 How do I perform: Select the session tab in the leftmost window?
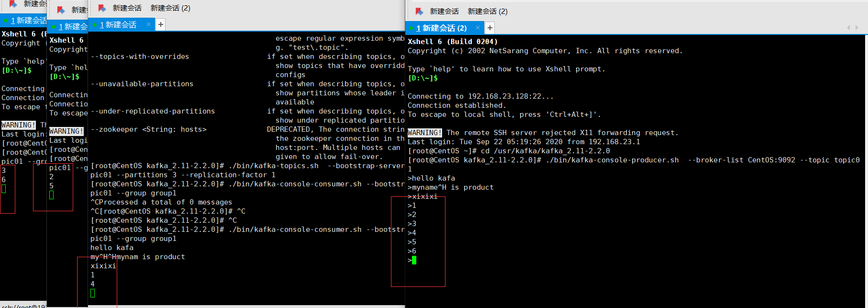coord(24,21)
